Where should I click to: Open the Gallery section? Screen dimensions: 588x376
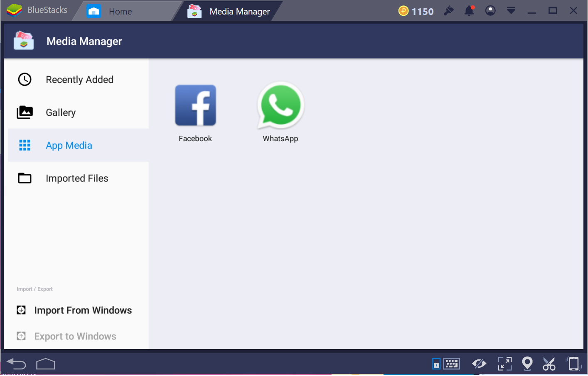click(x=79, y=112)
